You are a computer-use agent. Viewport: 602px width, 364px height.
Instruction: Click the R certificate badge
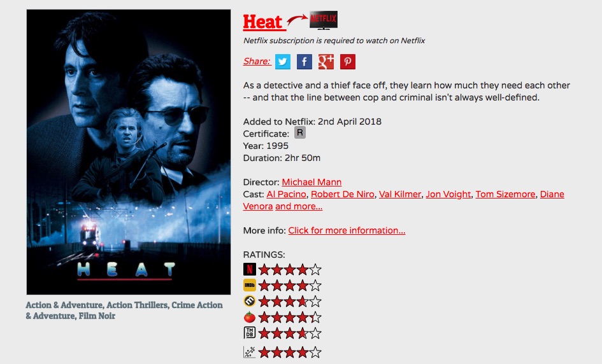pyautogui.click(x=300, y=133)
